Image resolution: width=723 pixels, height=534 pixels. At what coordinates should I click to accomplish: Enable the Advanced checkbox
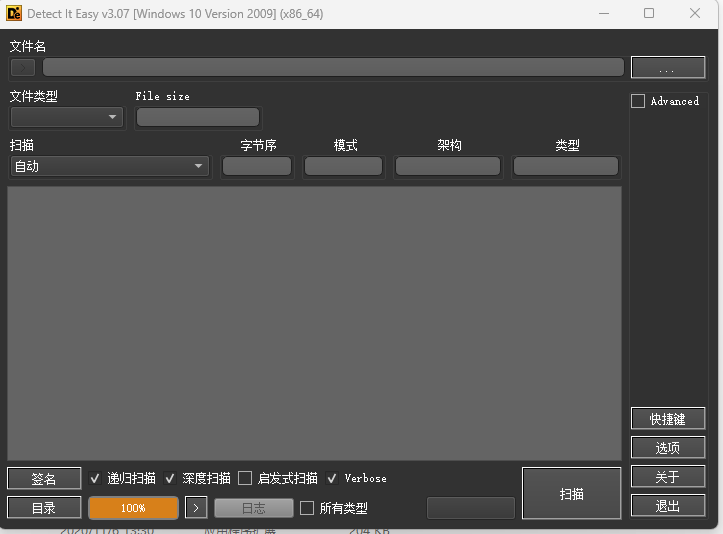pyautogui.click(x=638, y=101)
